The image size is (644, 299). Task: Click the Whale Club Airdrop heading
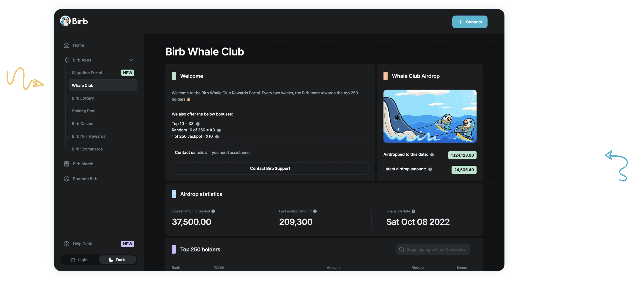click(415, 76)
